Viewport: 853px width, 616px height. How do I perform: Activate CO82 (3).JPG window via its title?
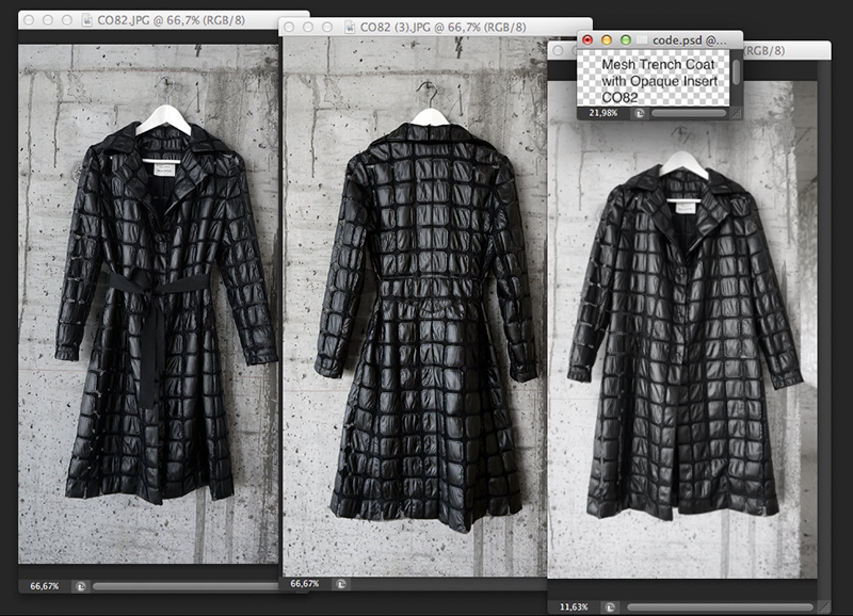tap(443, 27)
